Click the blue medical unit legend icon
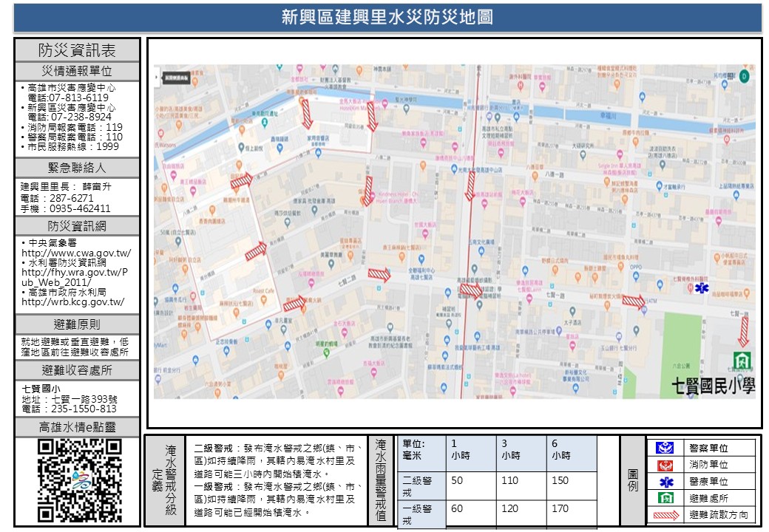Image resolution: width=769 pixels, height=532 pixels. coord(666,482)
